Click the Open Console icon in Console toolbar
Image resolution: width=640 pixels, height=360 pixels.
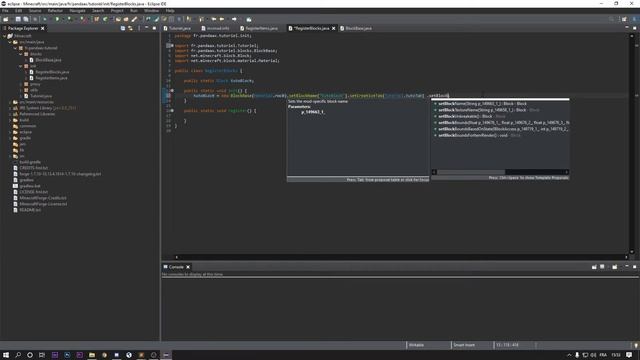click(615, 267)
